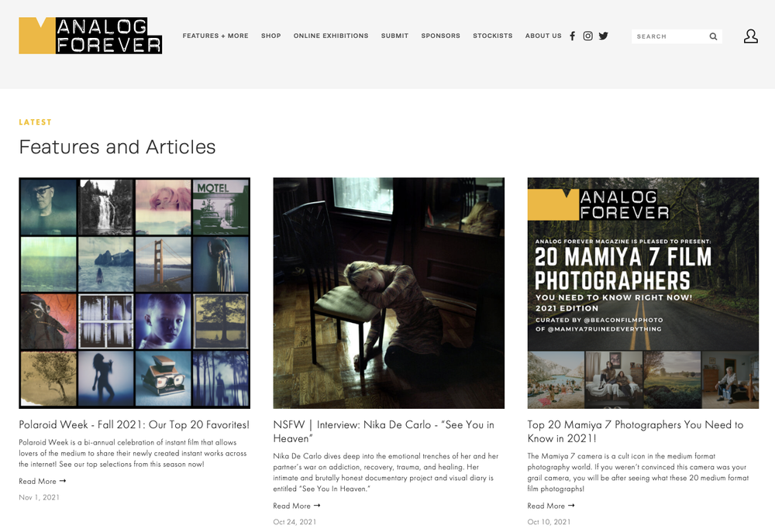This screenshot has height=532, width=775.
Task: Click the Analog Forever logo
Action: click(91, 36)
